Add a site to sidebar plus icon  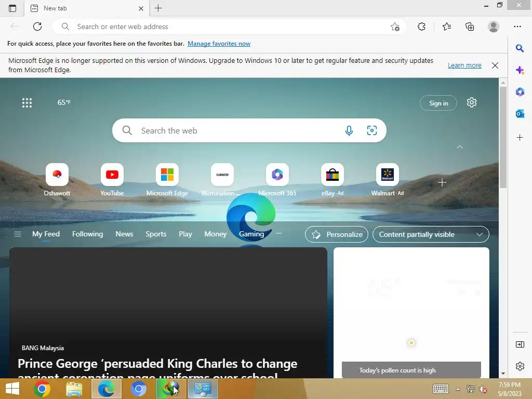(x=520, y=137)
